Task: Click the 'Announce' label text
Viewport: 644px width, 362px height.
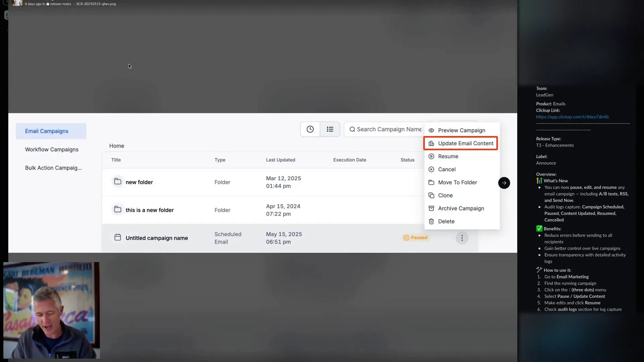Action: [x=546, y=163]
